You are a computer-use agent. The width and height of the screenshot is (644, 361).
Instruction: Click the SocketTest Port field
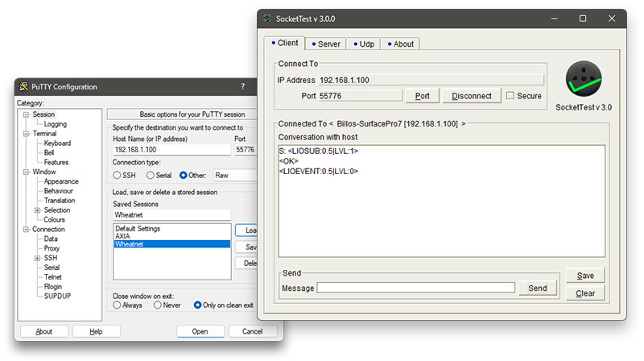tap(360, 96)
